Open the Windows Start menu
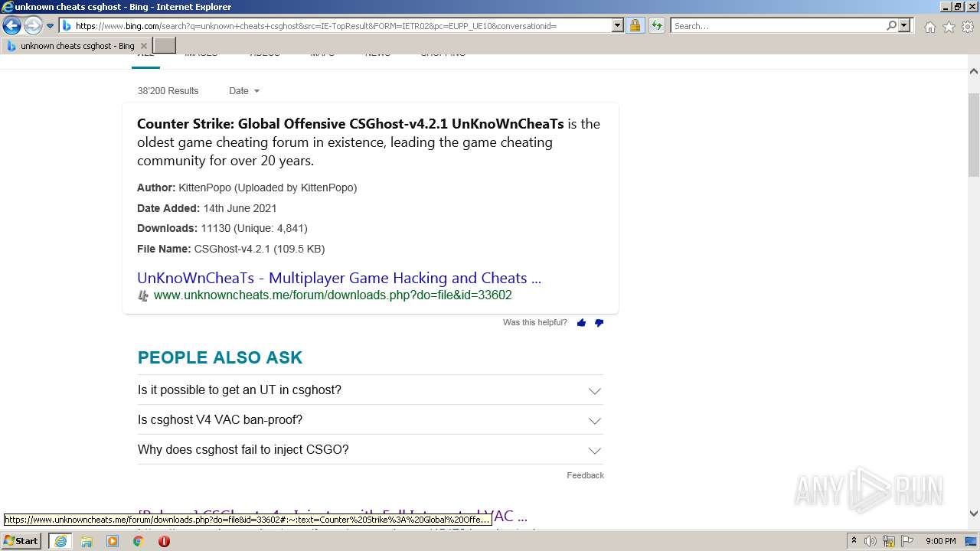 coord(21,541)
